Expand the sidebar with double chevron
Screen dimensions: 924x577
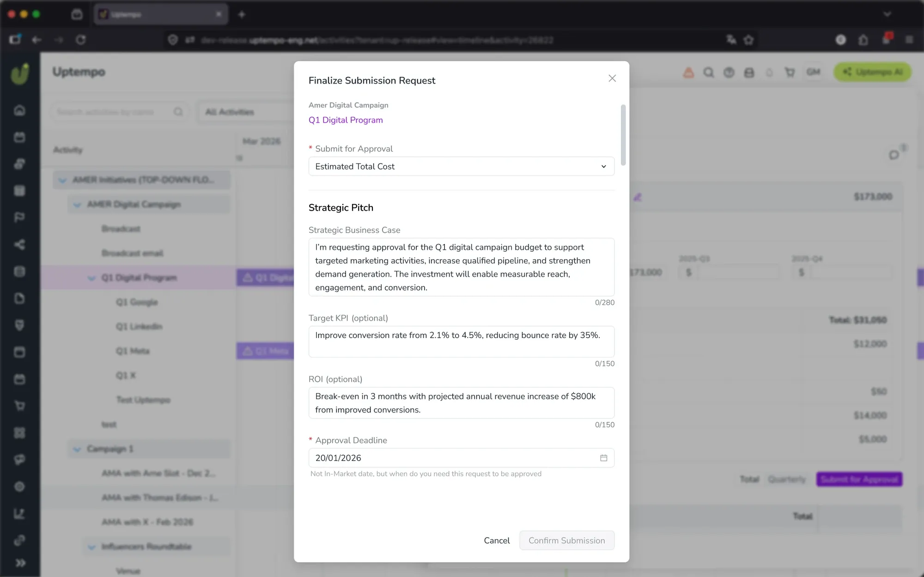(20, 563)
